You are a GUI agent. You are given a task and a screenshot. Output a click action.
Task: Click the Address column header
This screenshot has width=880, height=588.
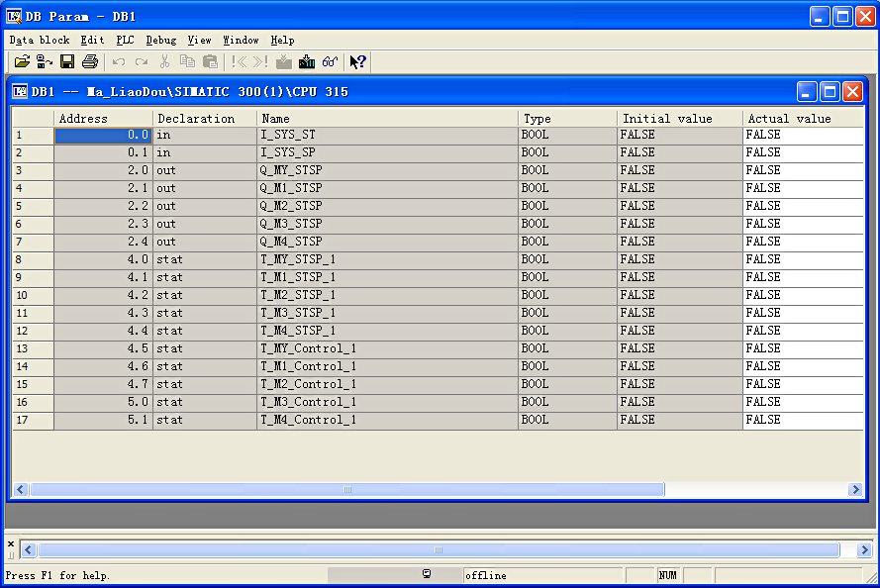[x=103, y=119]
